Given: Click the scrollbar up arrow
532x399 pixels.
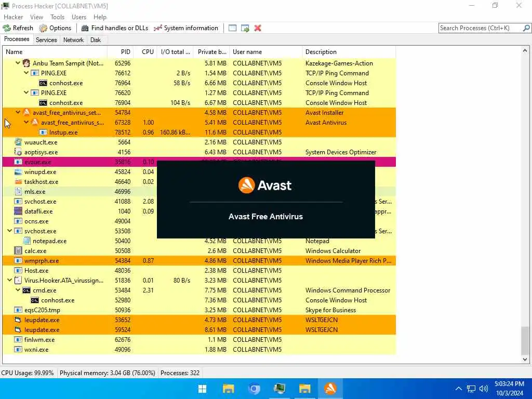Looking at the screenshot, I should pos(525,50).
